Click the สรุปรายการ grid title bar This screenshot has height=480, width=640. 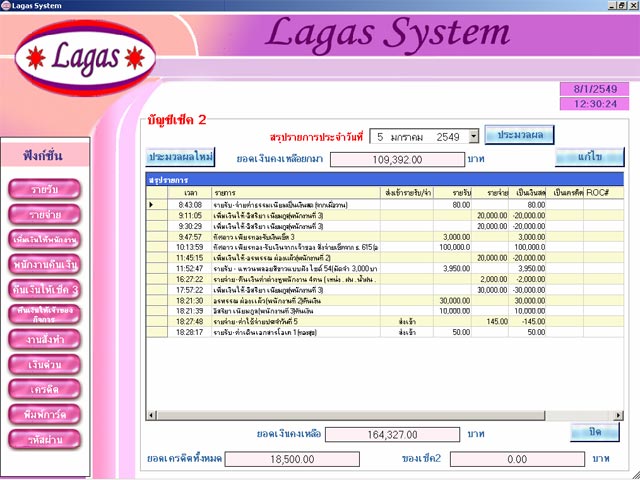point(384,180)
